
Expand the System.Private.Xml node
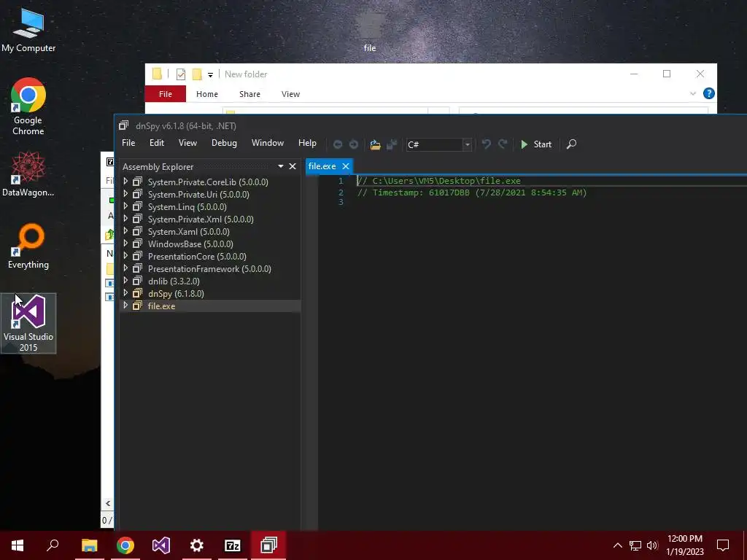point(125,219)
